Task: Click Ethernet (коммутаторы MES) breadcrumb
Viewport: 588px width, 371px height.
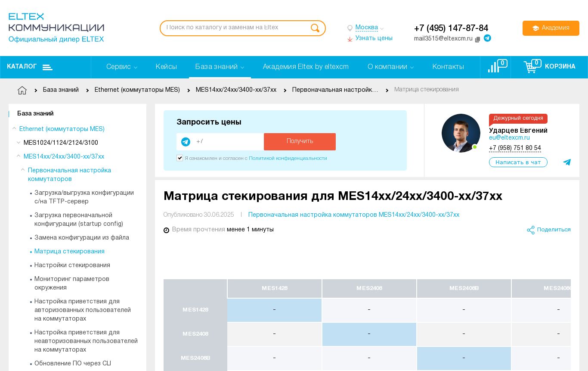Action: [x=137, y=90]
